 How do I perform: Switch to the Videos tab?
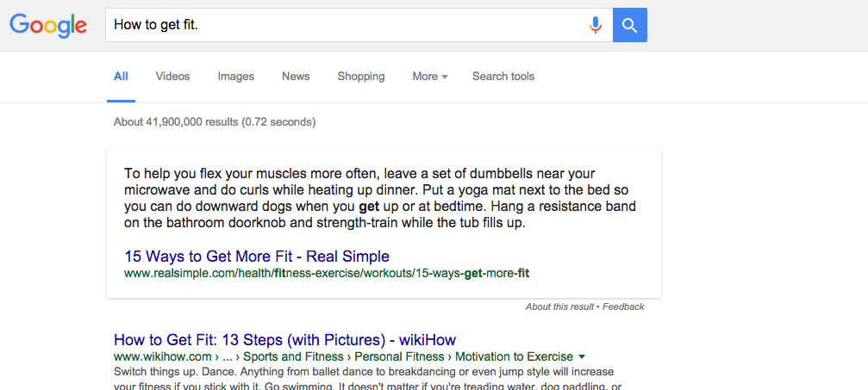pyautogui.click(x=172, y=77)
